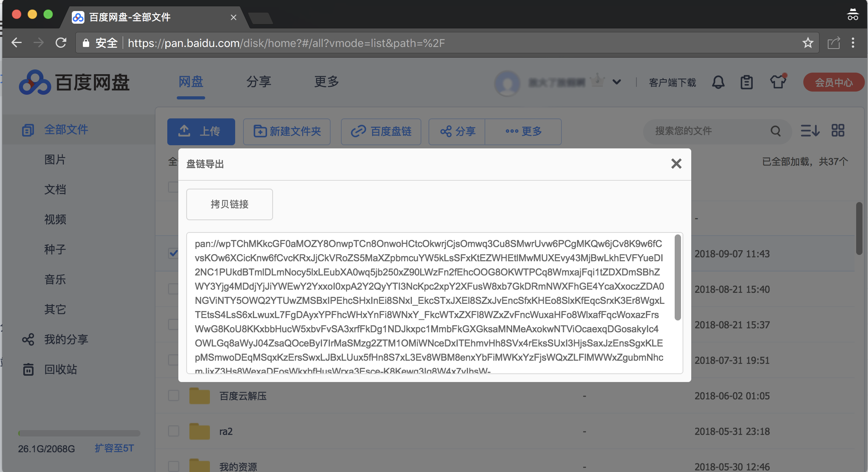Click the notification bell icon
This screenshot has width=868, height=472.
point(718,82)
